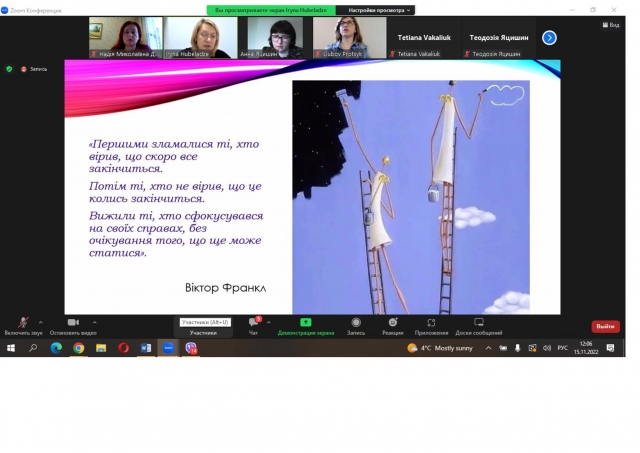Open Windows notification center icon
The height and width of the screenshot is (453, 640).
coord(610,348)
